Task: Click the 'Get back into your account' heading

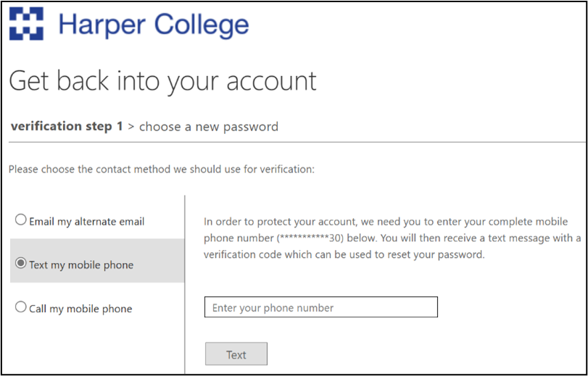Action: click(x=162, y=80)
